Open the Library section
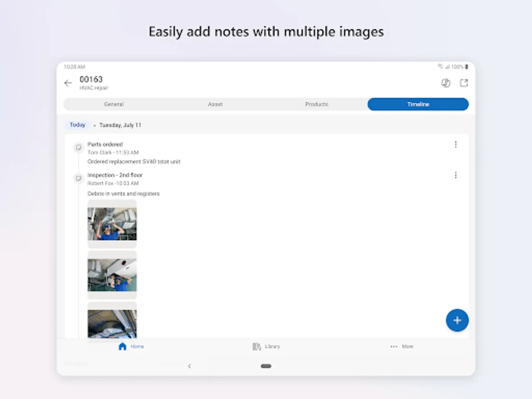The height and width of the screenshot is (399, 532). point(266,346)
